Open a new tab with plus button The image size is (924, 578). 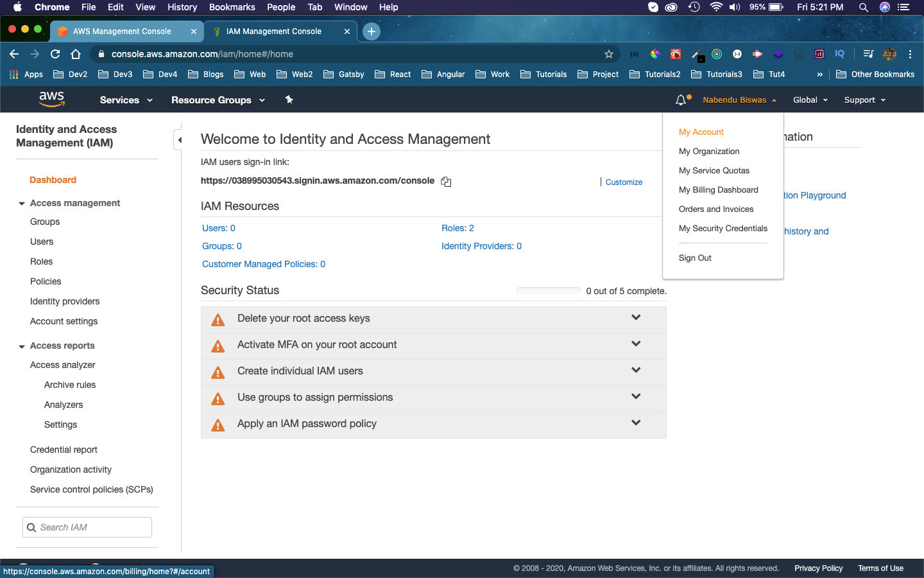click(371, 31)
